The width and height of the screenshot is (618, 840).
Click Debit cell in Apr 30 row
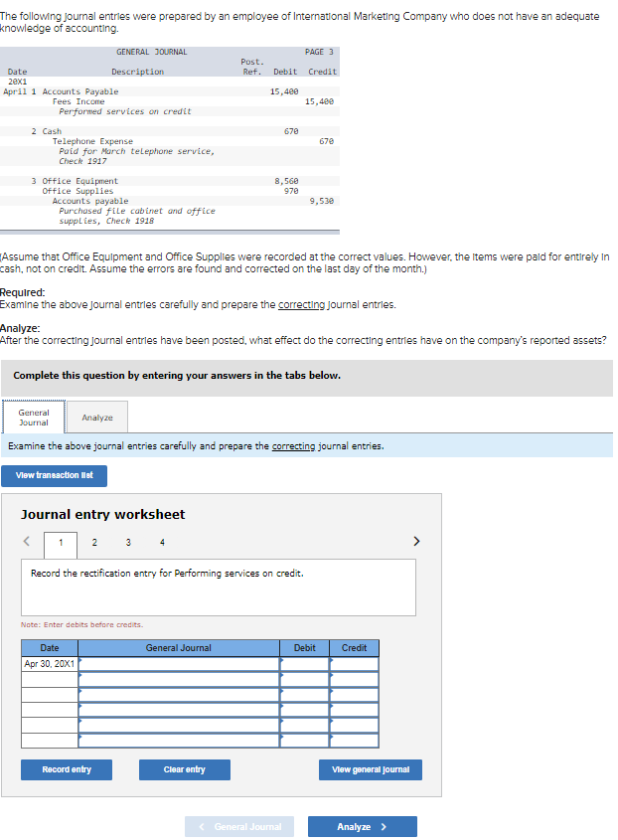pos(305,664)
